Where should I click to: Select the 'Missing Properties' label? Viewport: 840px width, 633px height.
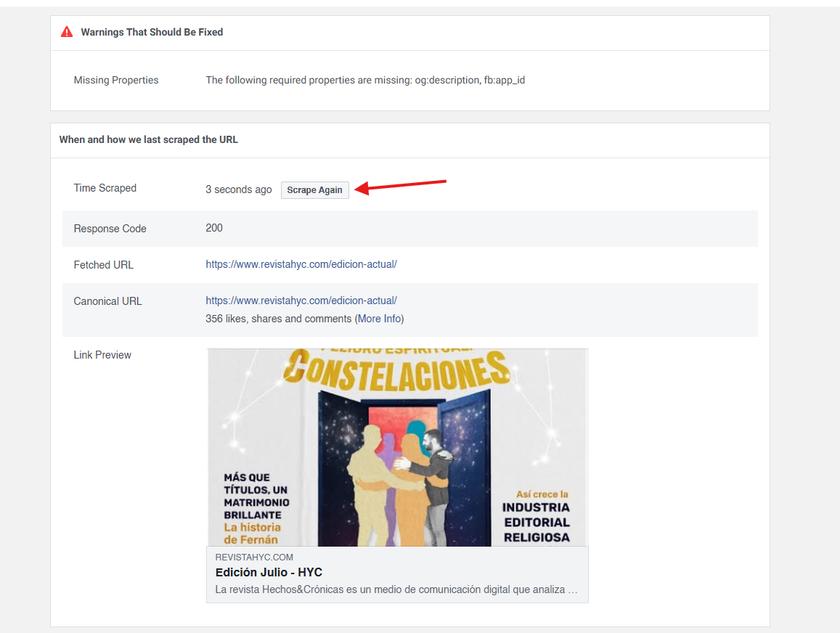point(115,80)
